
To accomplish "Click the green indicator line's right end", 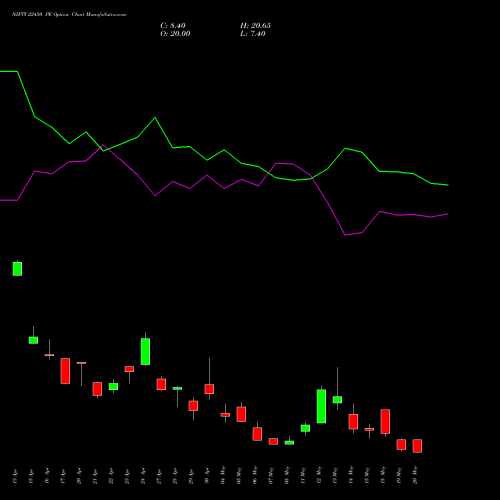I will pos(448,185).
